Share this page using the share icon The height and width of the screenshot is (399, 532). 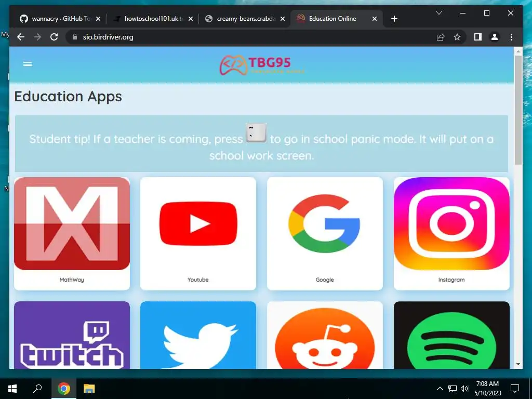point(441,37)
